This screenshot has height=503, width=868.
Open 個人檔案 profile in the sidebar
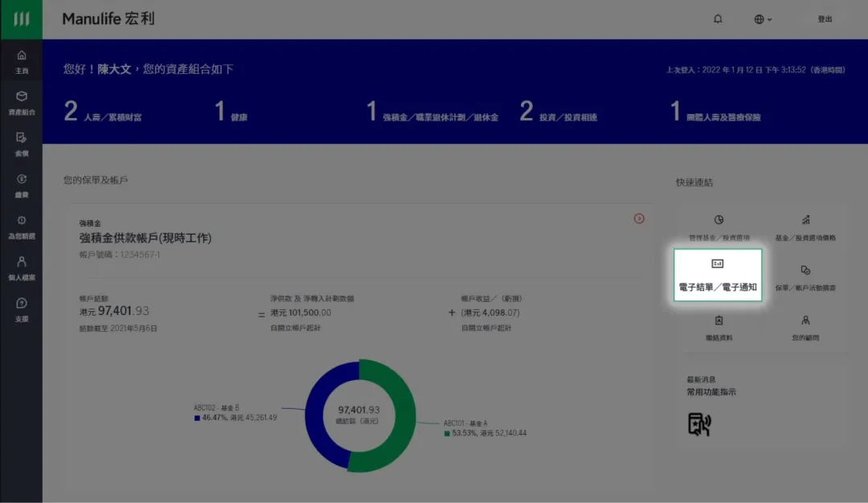click(x=21, y=268)
